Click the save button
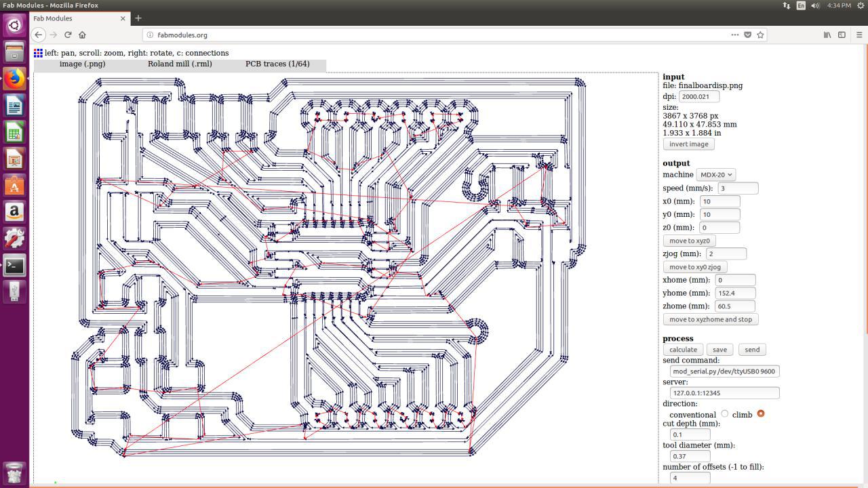The image size is (868, 488). [x=719, y=350]
